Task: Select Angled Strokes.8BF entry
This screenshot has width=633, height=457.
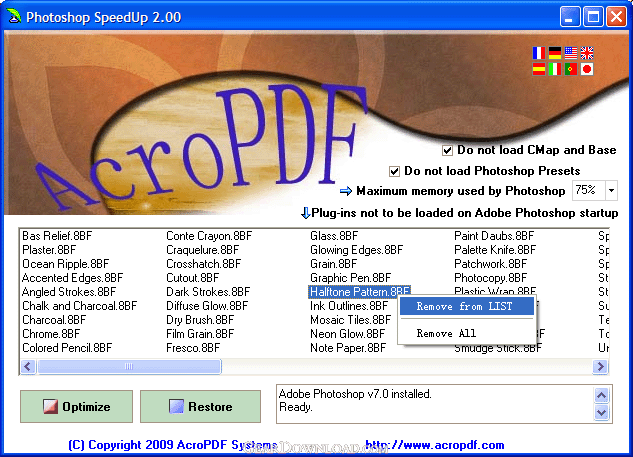Action: coord(69,292)
